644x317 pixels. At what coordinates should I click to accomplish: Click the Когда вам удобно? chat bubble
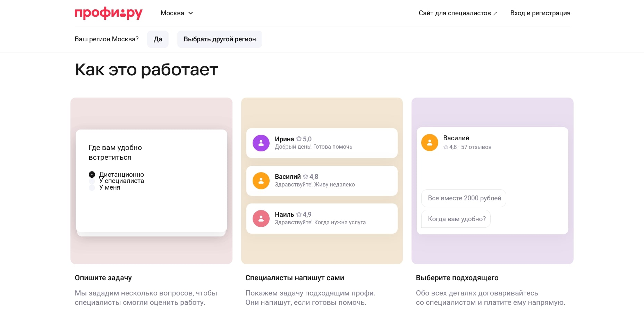click(456, 219)
